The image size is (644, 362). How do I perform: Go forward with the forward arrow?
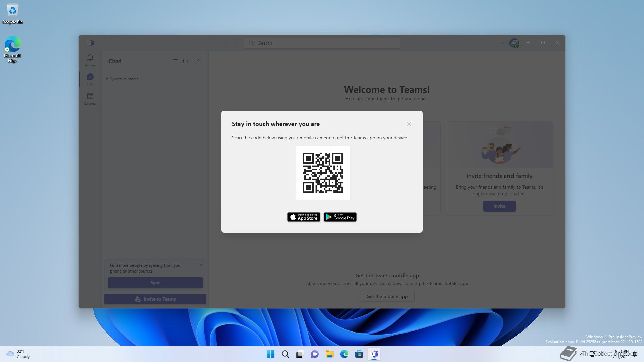236,43
